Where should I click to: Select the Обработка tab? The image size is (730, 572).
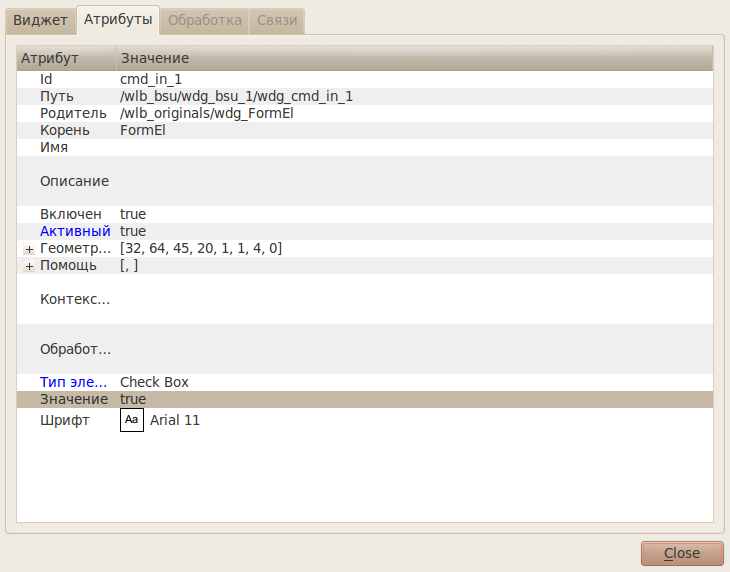(204, 20)
